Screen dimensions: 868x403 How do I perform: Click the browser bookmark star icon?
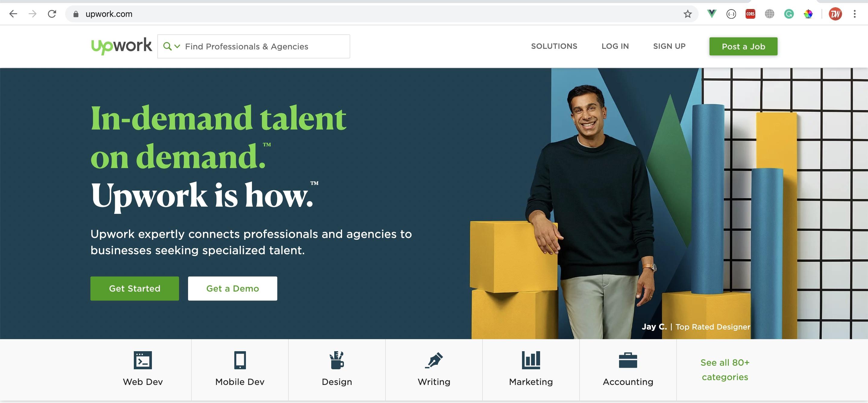coord(687,13)
